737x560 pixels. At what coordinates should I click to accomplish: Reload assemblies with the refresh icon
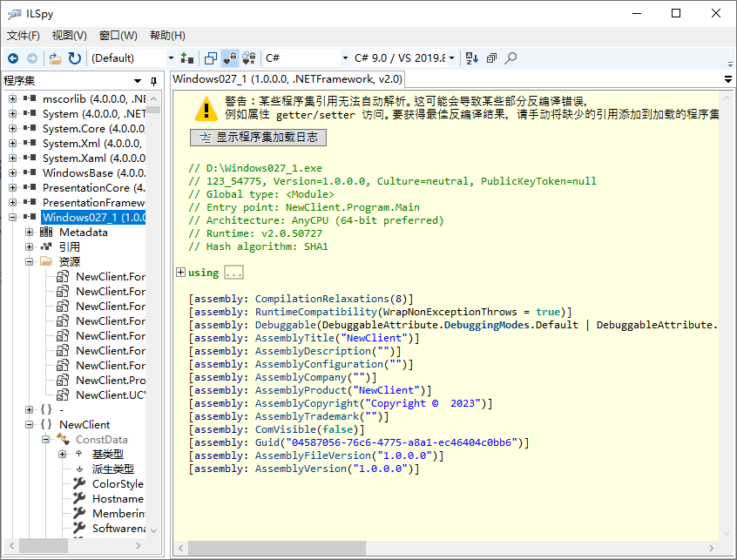coord(75,58)
